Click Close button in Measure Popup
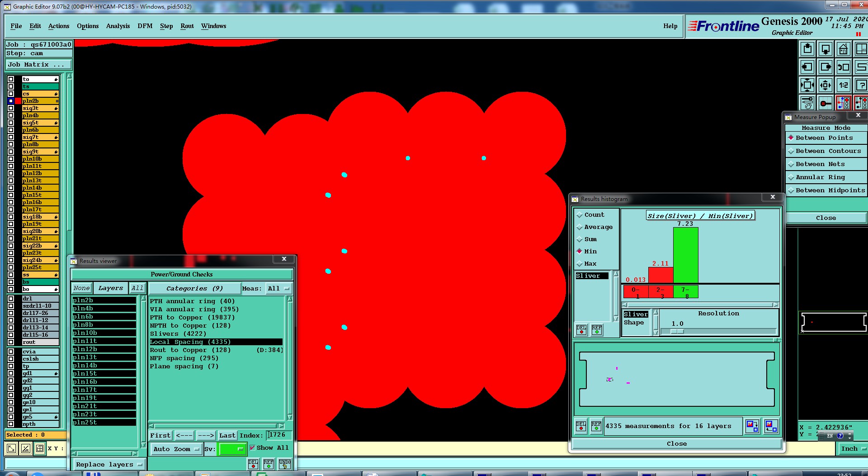 (826, 218)
